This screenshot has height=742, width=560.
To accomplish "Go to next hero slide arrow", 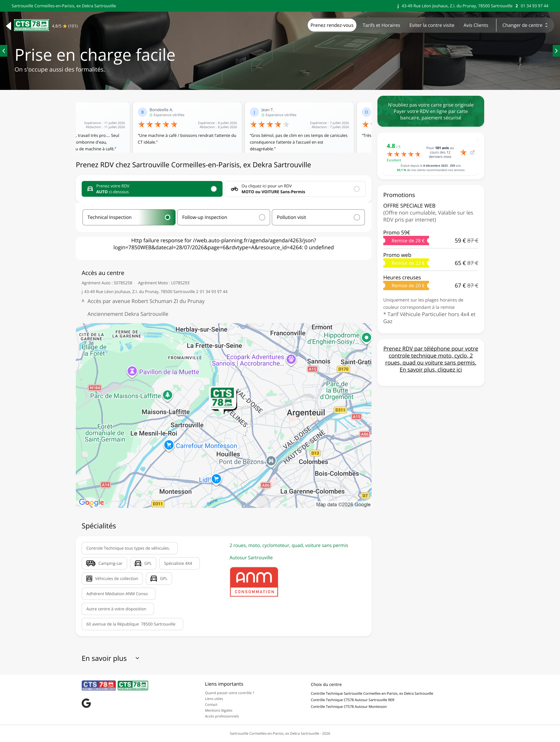I will click(x=556, y=51).
